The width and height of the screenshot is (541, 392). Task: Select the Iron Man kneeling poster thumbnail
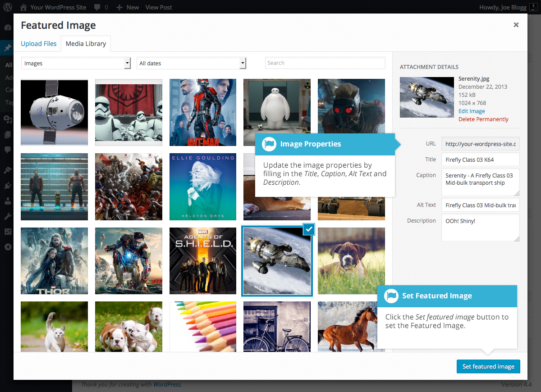128,261
